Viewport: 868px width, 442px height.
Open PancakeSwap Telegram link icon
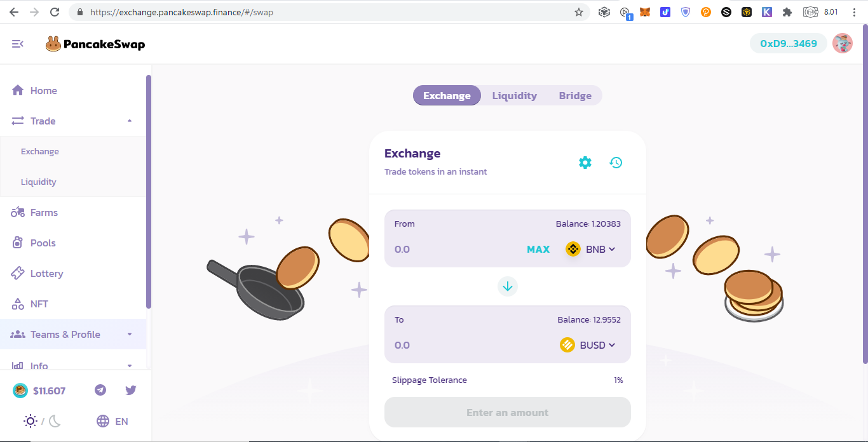[100, 390]
